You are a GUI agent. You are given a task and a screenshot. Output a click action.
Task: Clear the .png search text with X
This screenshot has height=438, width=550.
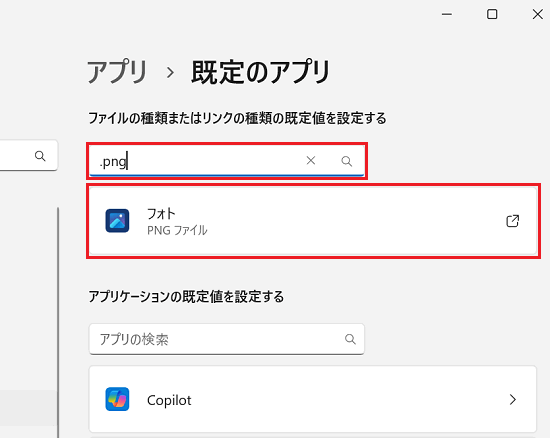310,161
